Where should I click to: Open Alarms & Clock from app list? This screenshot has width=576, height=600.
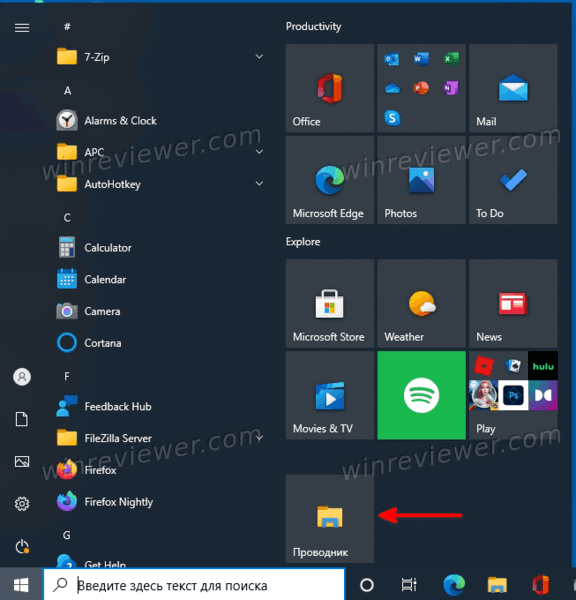(x=159, y=121)
